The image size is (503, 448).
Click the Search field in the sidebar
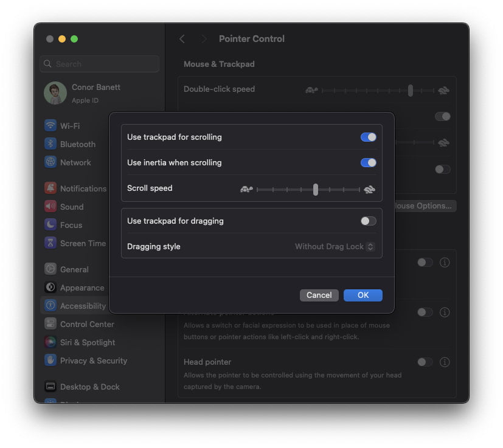tap(99, 64)
